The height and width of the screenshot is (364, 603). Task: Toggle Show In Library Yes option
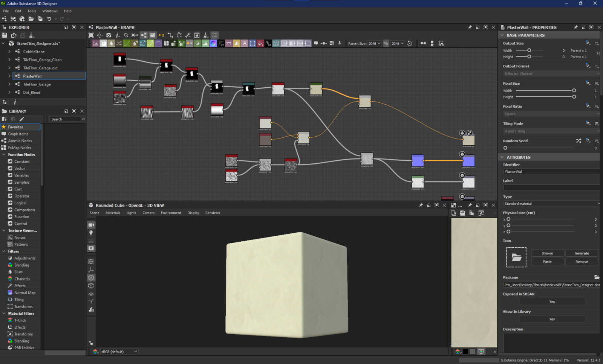(552, 319)
